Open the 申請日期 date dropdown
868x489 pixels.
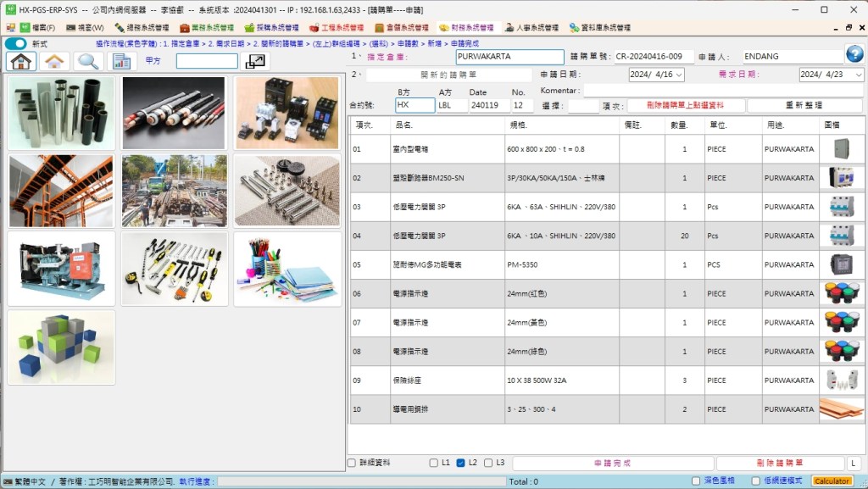click(679, 75)
